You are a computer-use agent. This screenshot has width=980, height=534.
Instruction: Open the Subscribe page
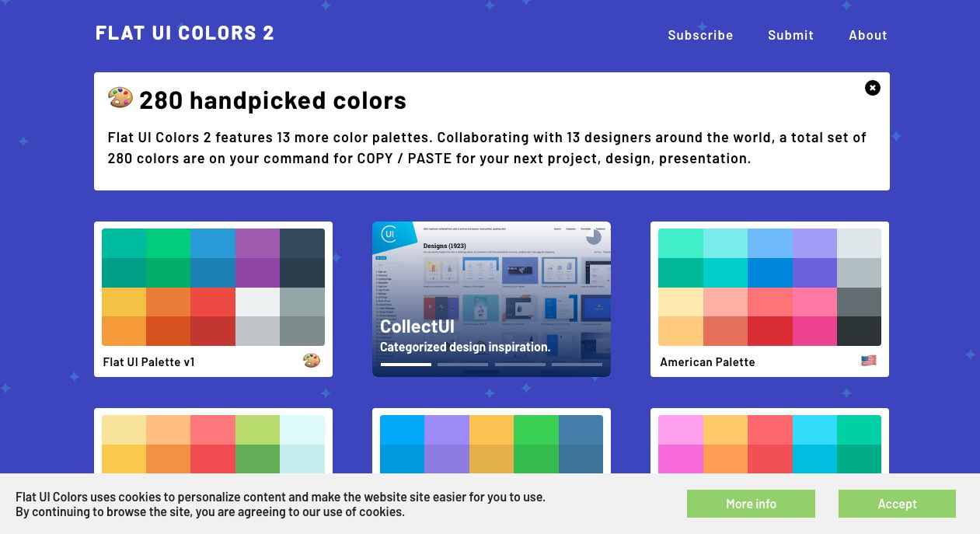(x=700, y=35)
